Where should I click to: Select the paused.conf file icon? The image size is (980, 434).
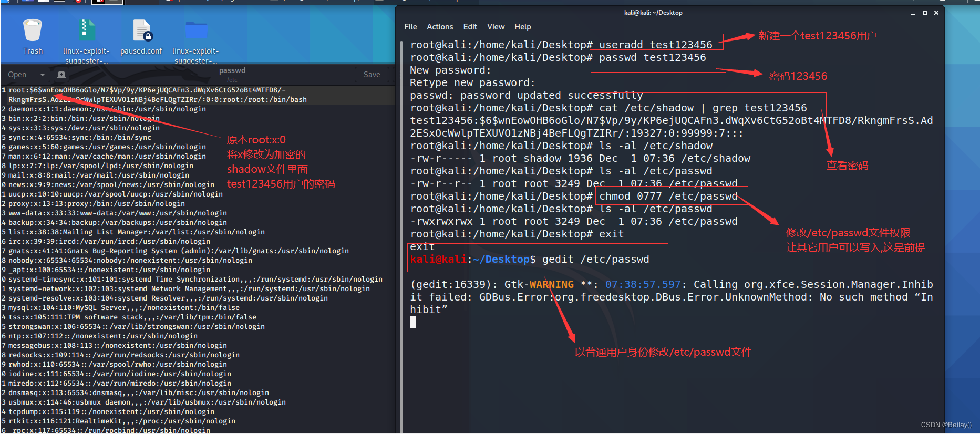(x=142, y=32)
